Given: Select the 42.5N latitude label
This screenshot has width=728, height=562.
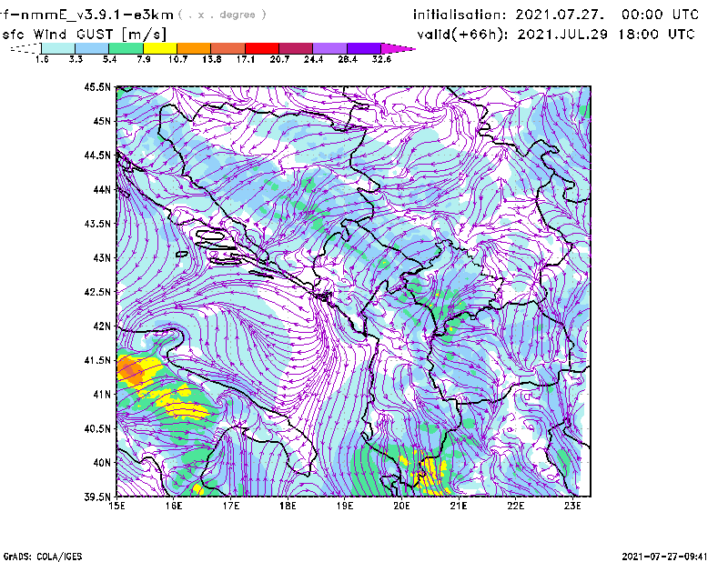Looking at the screenshot, I should coord(97,292).
